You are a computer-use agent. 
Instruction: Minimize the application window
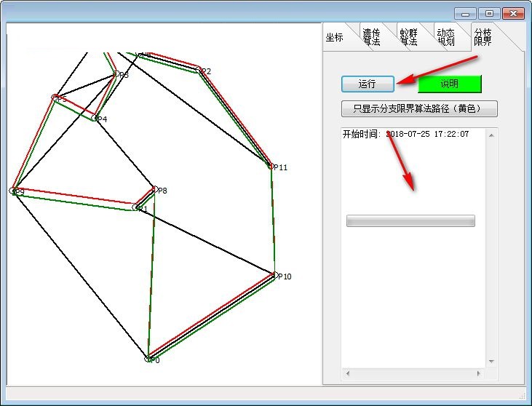(x=466, y=14)
